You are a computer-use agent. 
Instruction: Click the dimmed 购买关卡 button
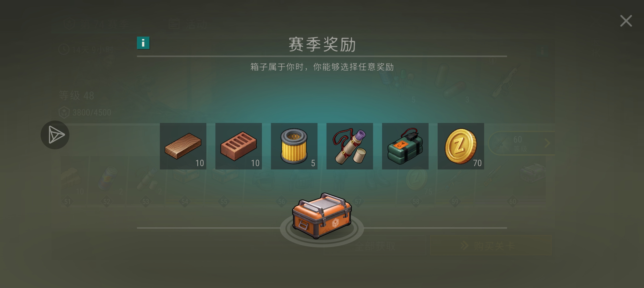pyautogui.click(x=491, y=246)
